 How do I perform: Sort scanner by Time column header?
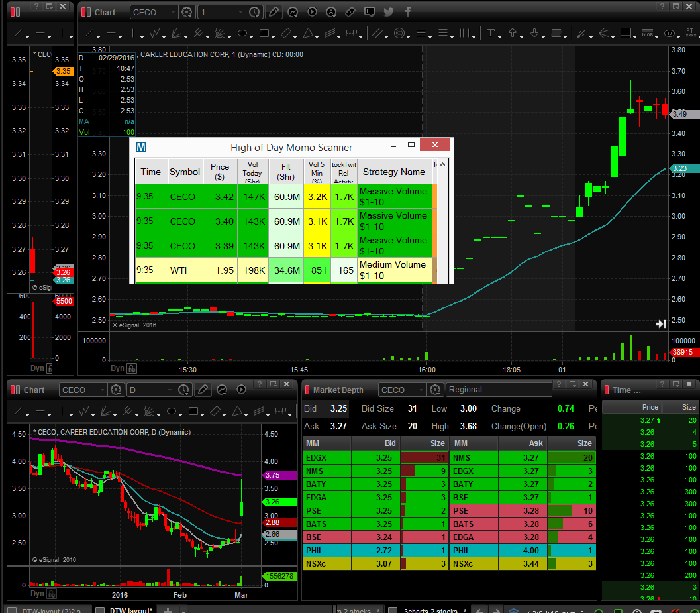point(151,172)
